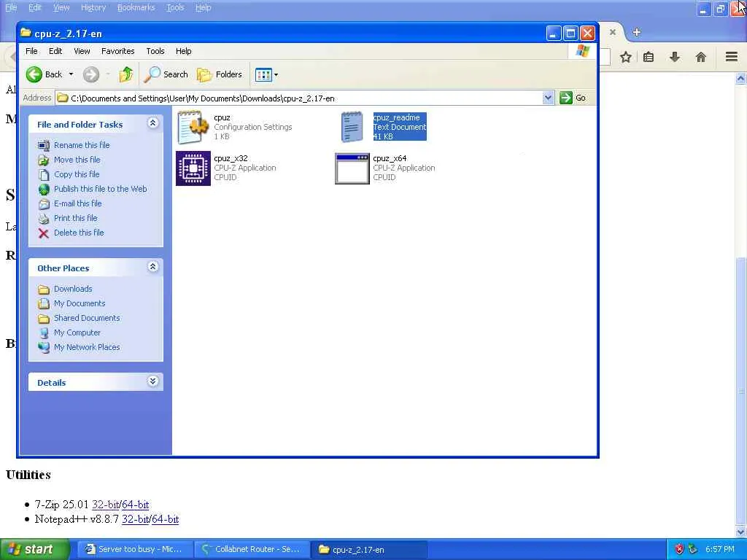Screen dimensions: 747x560
Task: Select the cpuz_x32 application icon
Action: pos(193,168)
